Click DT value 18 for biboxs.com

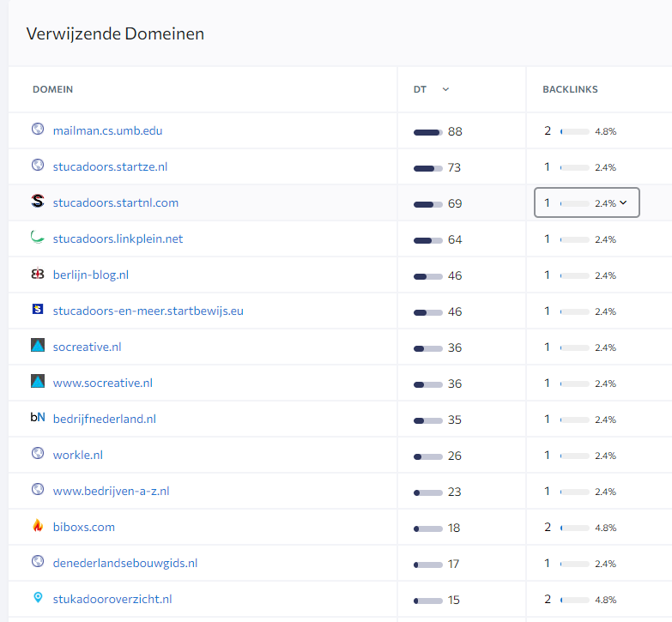(x=454, y=528)
